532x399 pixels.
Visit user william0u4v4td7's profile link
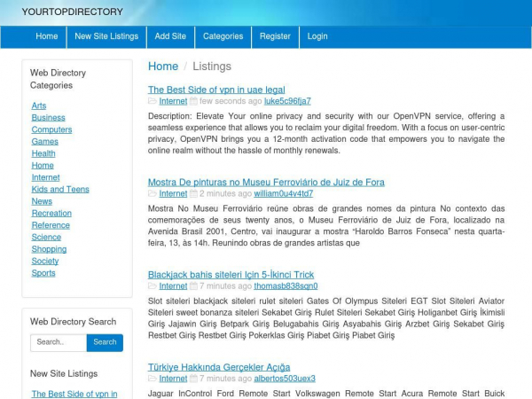[284, 193]
